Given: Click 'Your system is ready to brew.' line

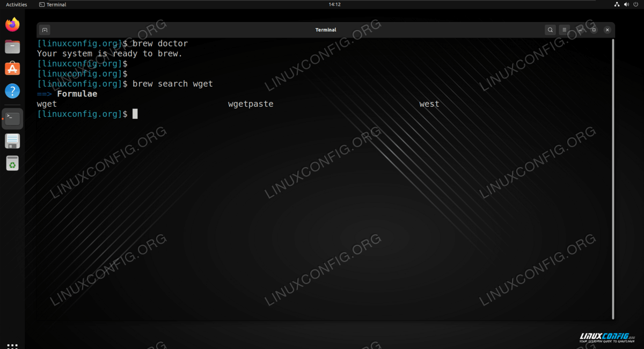Looking at the screenshot, I should pyautogui.click(x=109, y=54).
